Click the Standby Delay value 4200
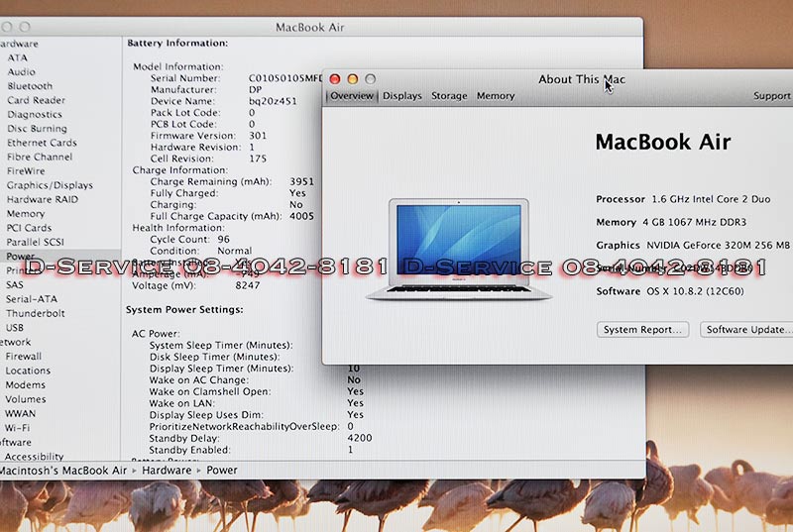793x532 pixels. [x=360, y=438]
